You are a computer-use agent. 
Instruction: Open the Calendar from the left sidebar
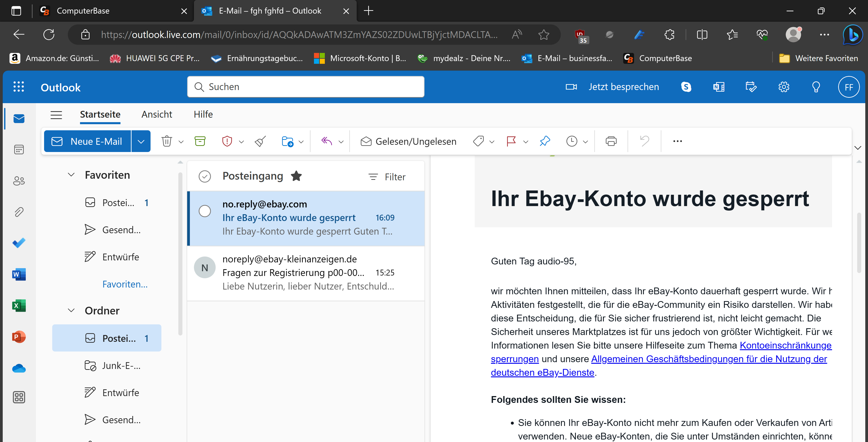click(19, 149)
